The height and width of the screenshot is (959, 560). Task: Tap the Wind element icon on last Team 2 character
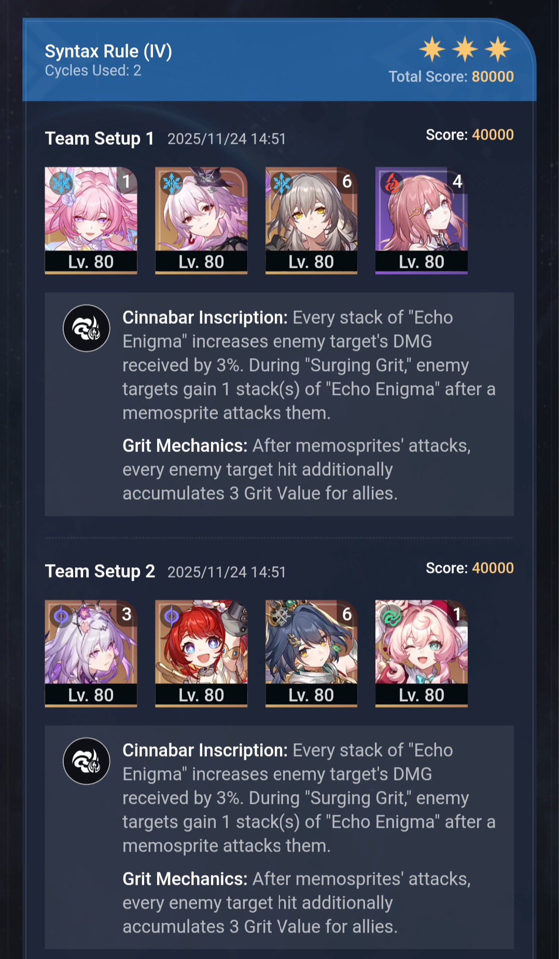(x=391, y=616)
